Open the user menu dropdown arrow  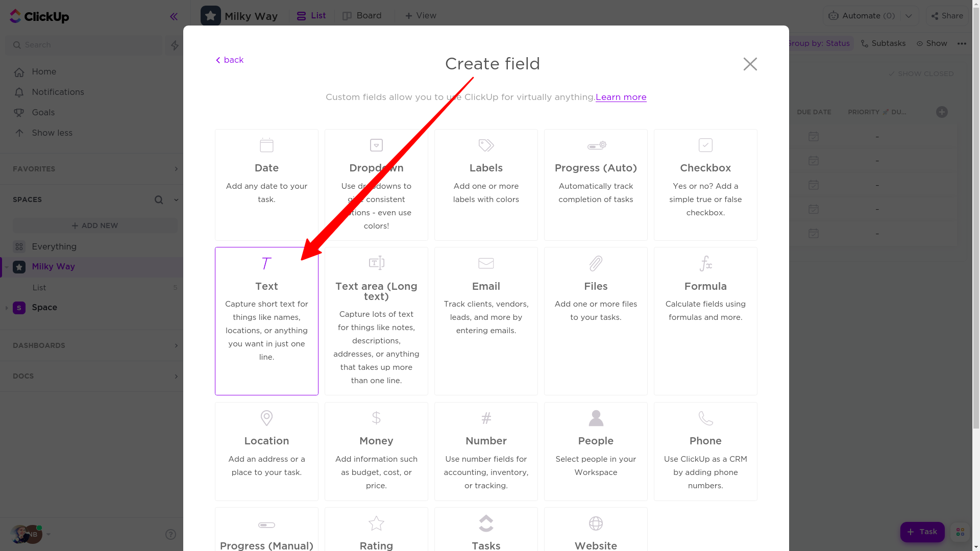(48, 534)
